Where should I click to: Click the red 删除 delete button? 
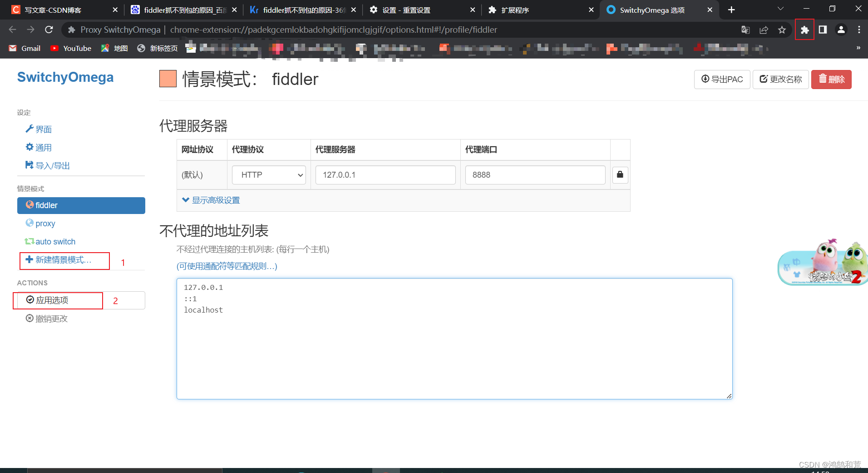(831, 80)
